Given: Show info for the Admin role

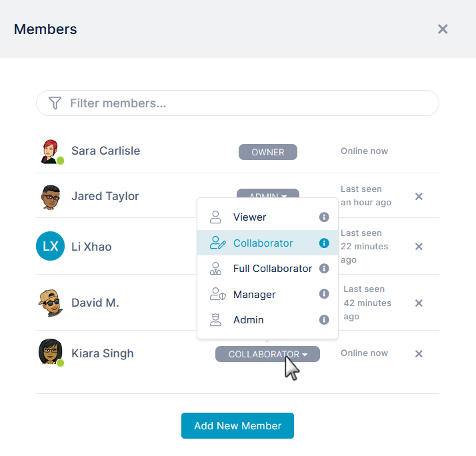Looking at the screenshot, I should (x=324, y=320).
